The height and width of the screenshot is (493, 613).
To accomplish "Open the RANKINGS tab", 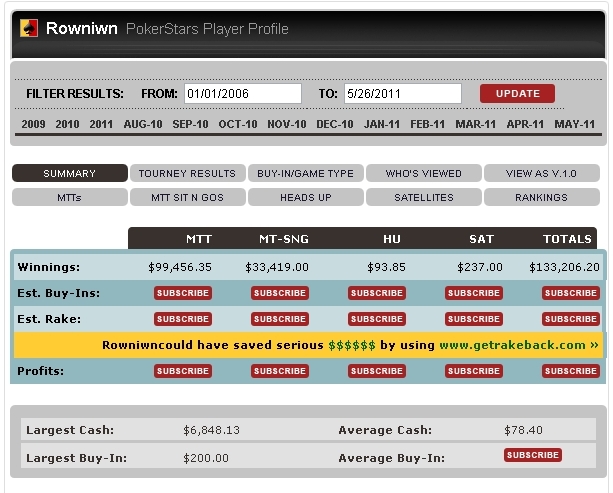I will [542, 197].
